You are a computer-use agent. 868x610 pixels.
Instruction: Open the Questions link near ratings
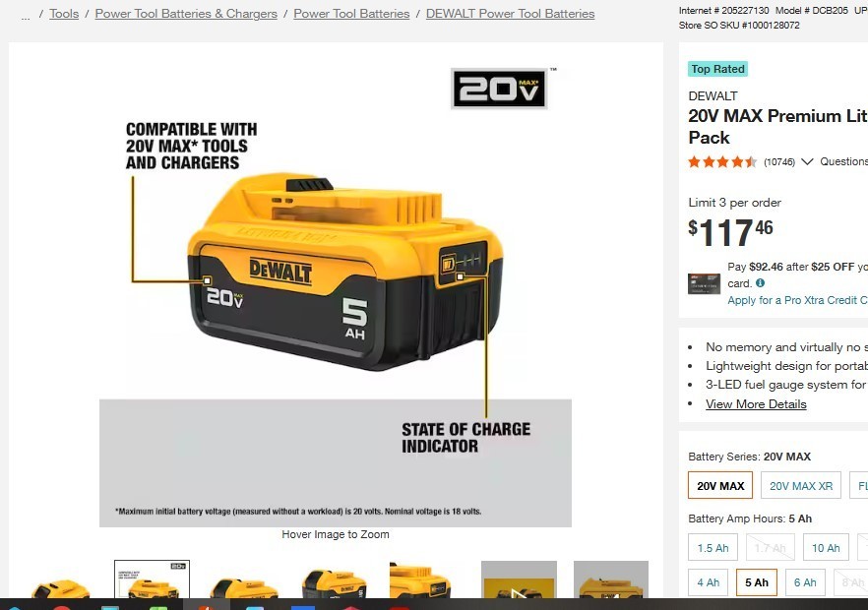[x=843, y=161]
